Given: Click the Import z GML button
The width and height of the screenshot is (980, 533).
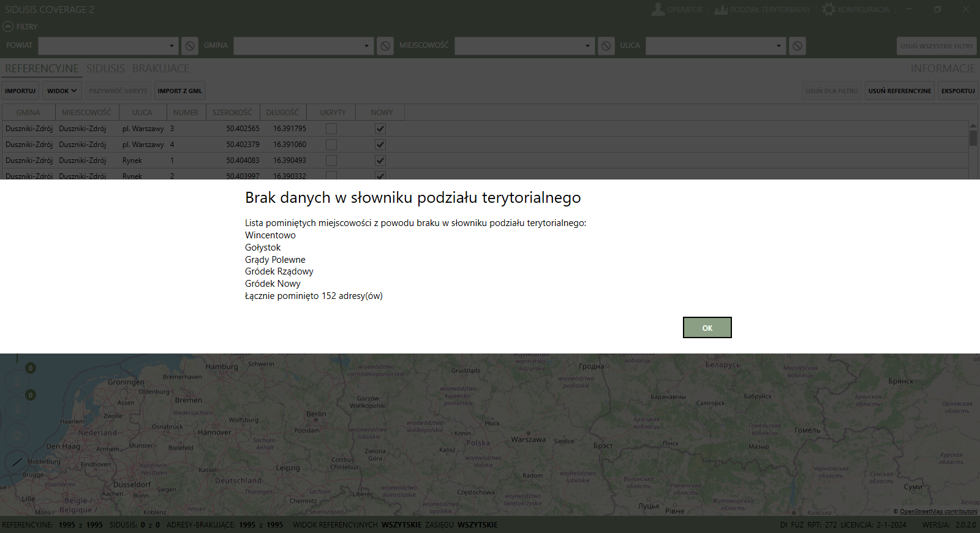Looking at the screenshot, I should tap(179, 91).
